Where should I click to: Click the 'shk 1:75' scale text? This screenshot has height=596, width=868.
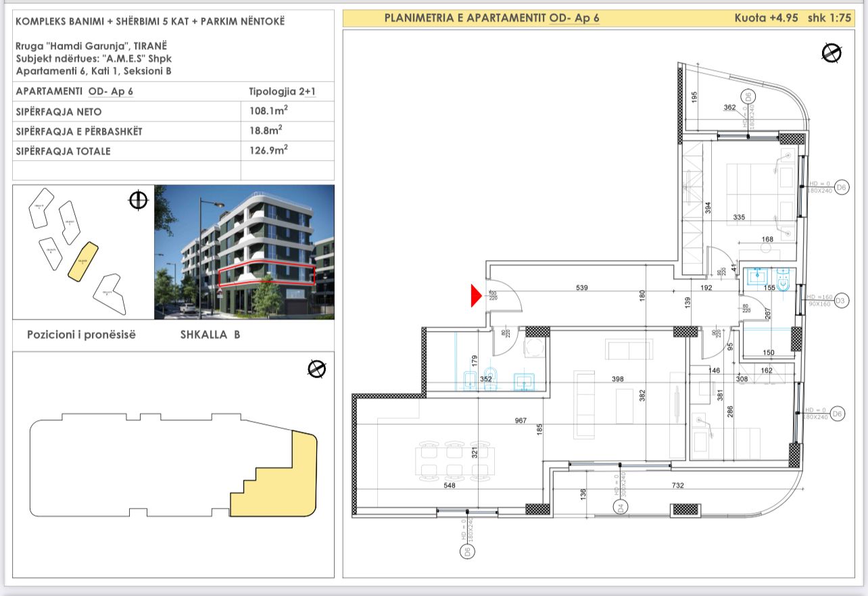click(829, 18)
